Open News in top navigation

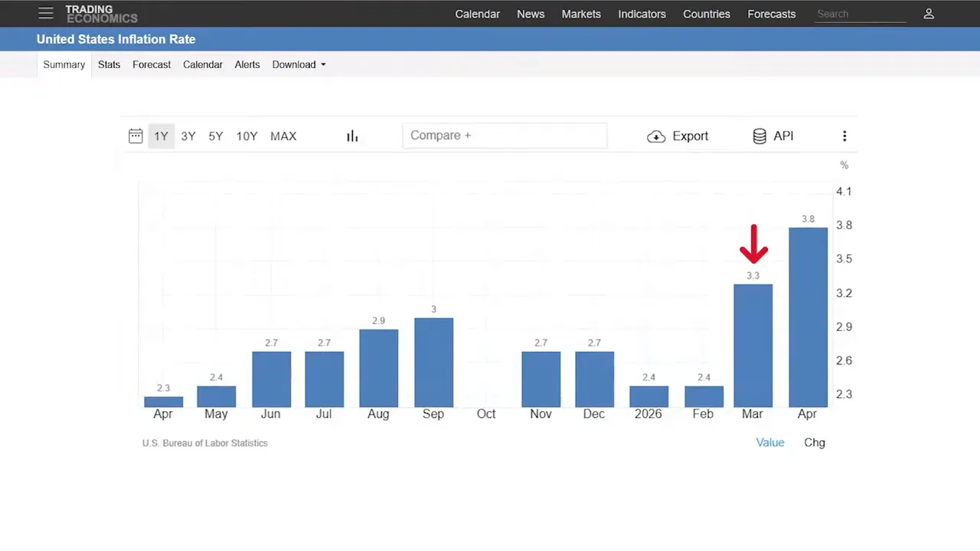531,14
